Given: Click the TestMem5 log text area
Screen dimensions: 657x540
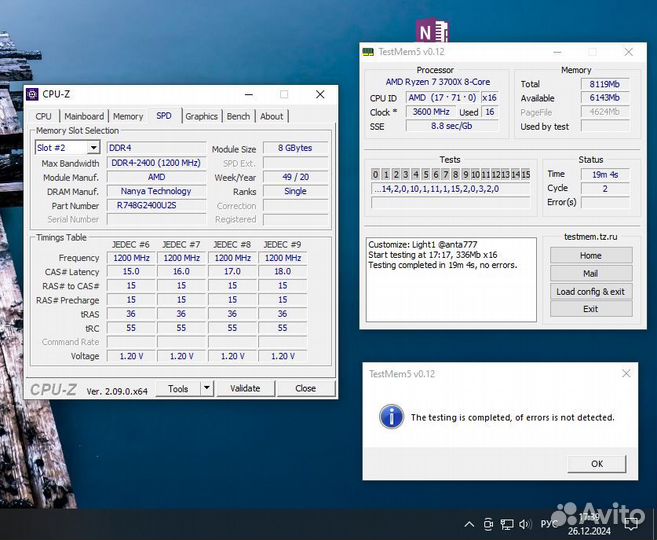Looking at the screenshot, I should 451,279.
